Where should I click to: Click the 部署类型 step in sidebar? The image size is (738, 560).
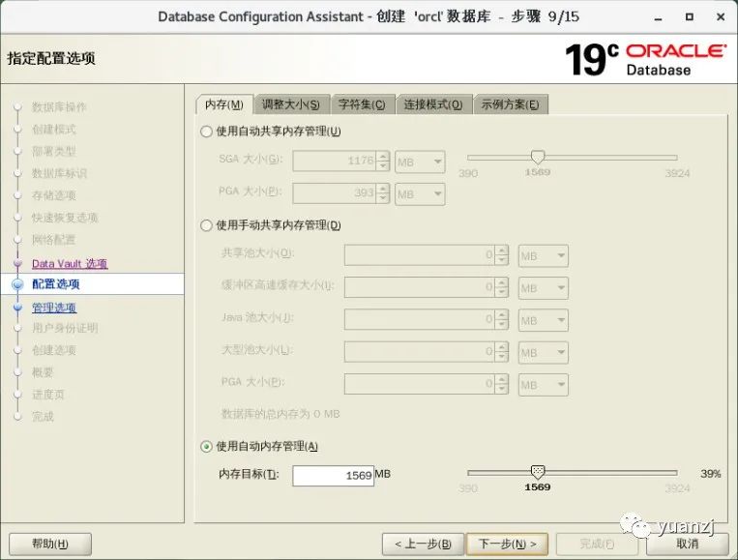pos(53,152)
